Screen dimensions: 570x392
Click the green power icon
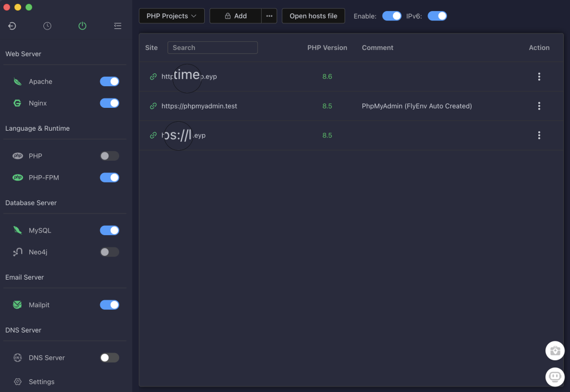tap(82, 26)
